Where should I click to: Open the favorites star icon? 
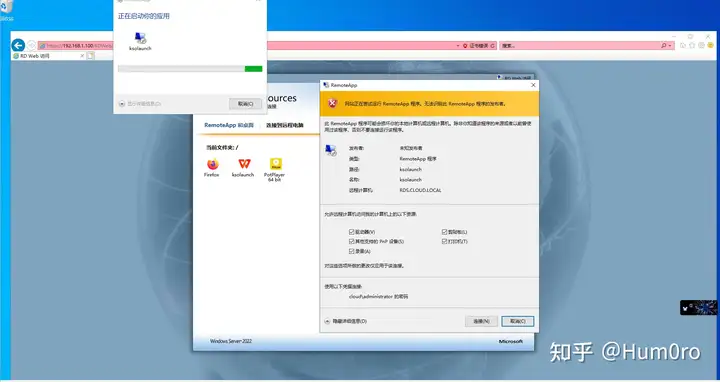(692, 45)
